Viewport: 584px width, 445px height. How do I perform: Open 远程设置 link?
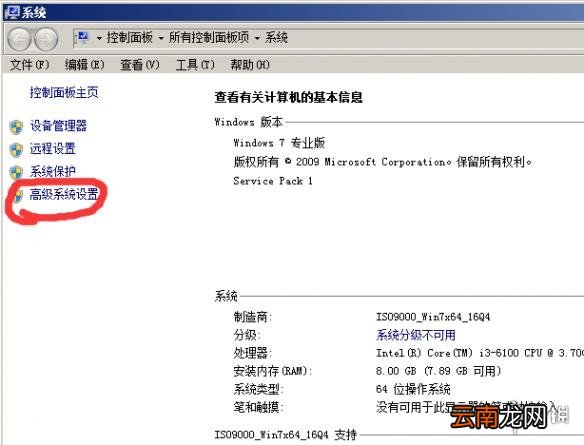point(53,149)
